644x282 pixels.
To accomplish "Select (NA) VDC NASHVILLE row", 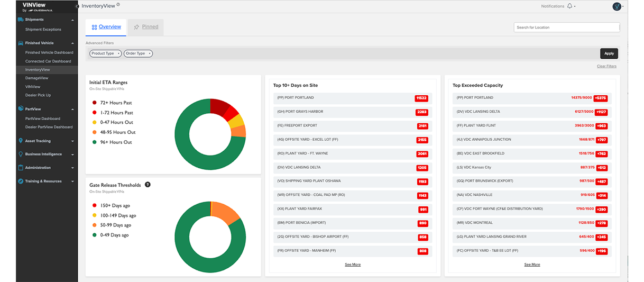I will [532, 195].
